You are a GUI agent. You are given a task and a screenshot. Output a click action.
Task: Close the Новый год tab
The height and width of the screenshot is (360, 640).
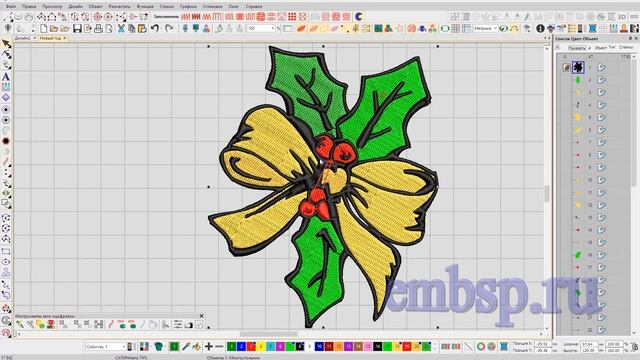[x=65, y=38]
